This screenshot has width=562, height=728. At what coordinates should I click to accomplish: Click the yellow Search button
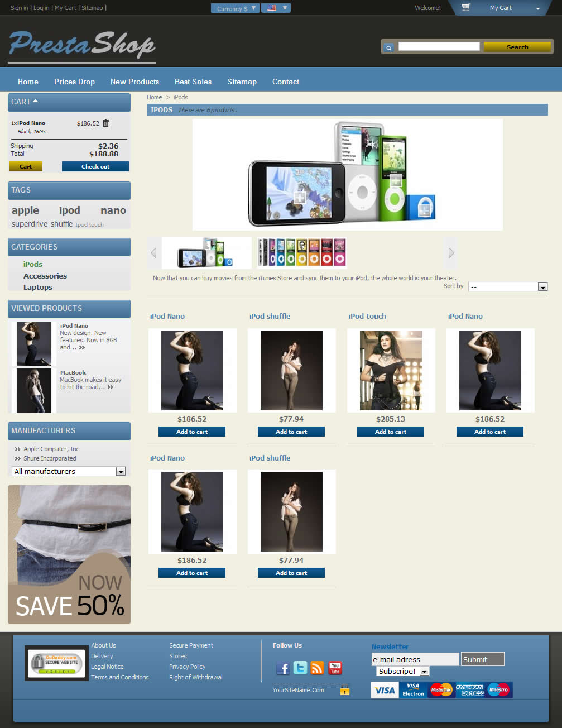point(517,47)
